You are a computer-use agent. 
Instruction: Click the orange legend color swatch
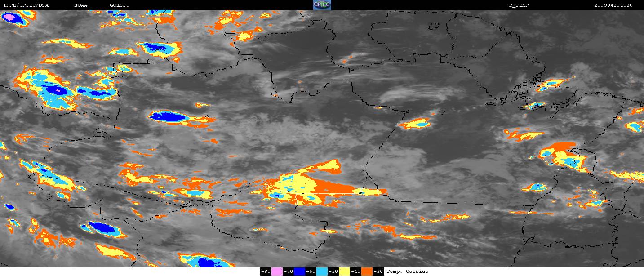(367, 271)
